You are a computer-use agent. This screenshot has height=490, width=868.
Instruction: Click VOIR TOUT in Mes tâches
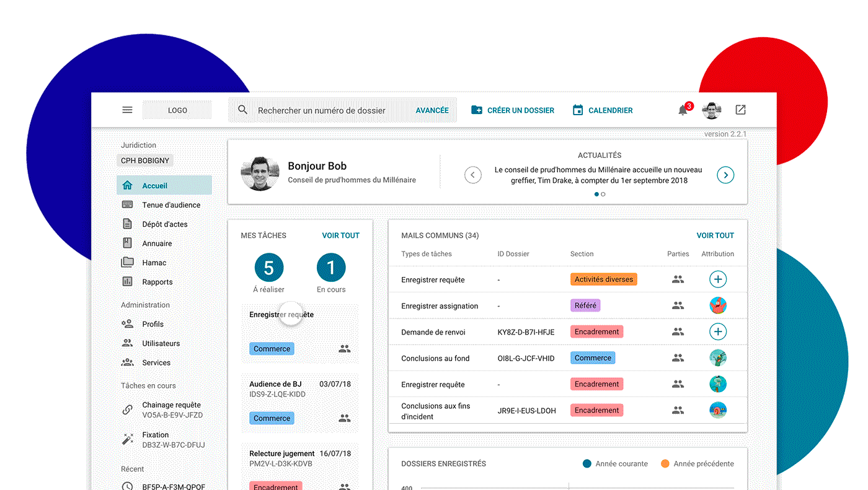340,235
